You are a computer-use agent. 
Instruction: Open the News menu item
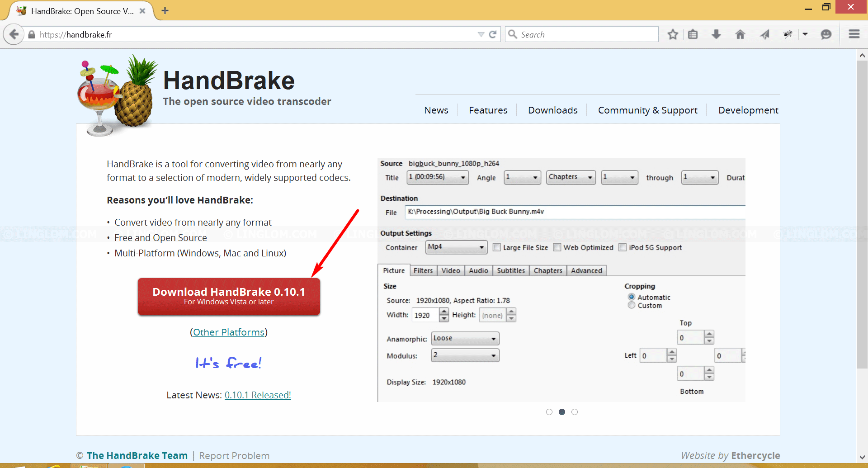[436, 110]
